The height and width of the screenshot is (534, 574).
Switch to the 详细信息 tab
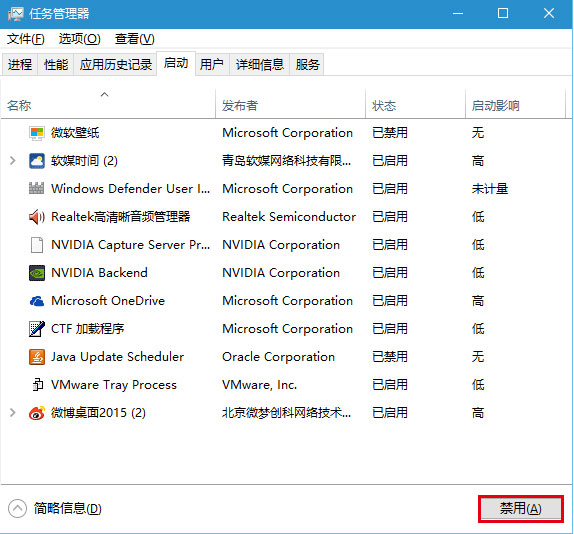[260, 65]
